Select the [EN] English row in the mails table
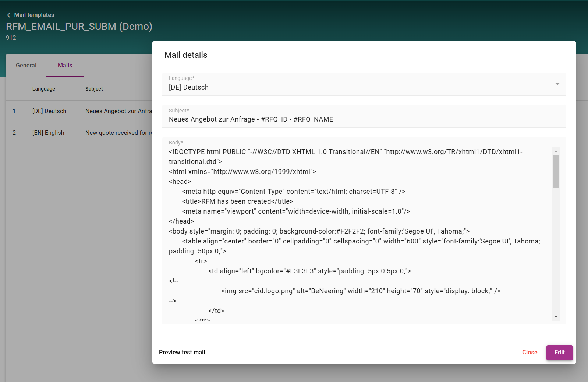 pos(48,133)
